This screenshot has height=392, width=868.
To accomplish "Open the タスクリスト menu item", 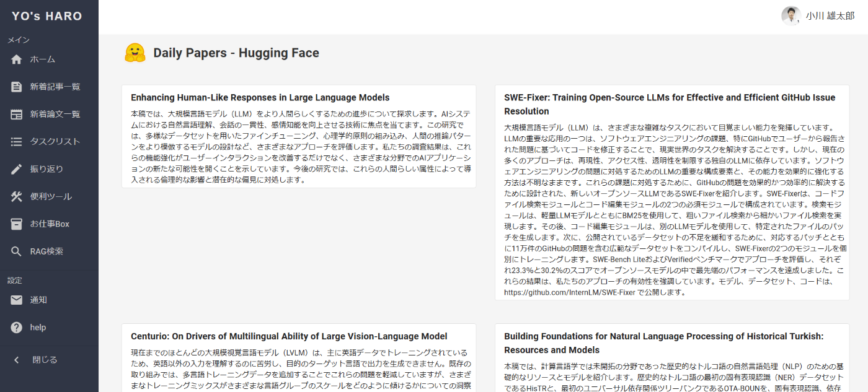I will [55, 142].
